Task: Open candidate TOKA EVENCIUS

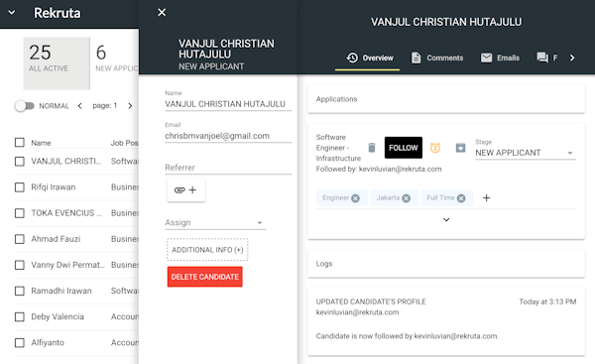Action: coord(66,213)
